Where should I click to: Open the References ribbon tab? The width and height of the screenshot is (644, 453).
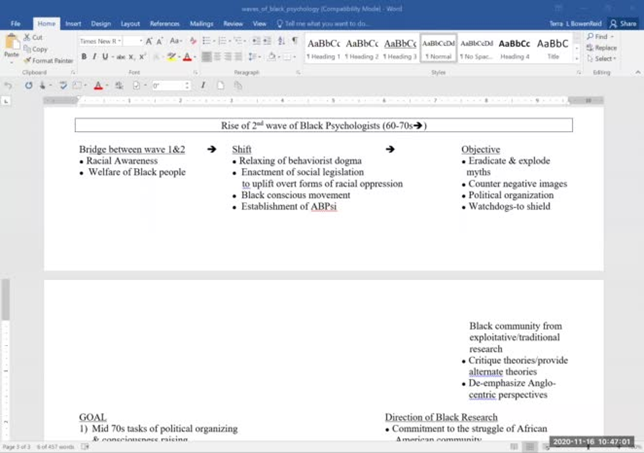[165, 22]
